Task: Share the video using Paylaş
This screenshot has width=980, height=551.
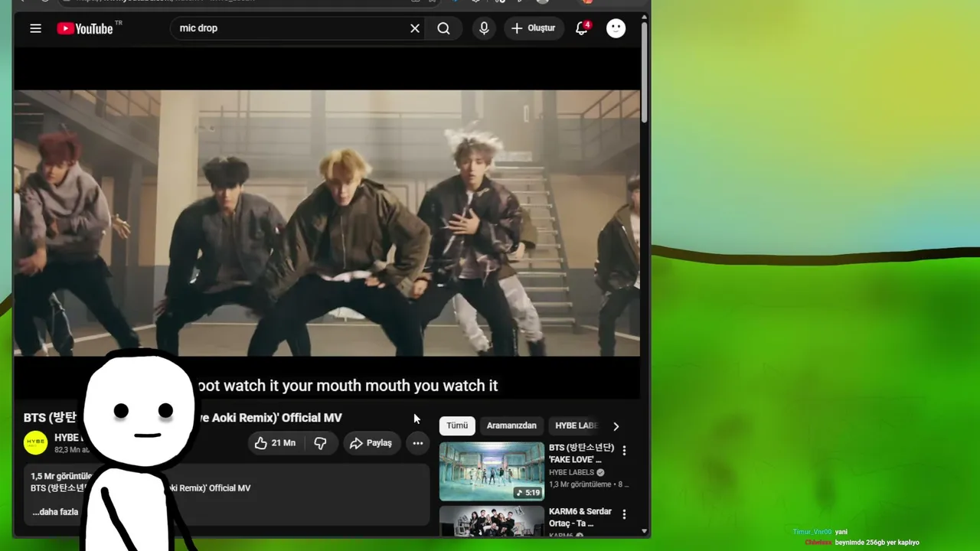Action: click(x=371, y=443)
